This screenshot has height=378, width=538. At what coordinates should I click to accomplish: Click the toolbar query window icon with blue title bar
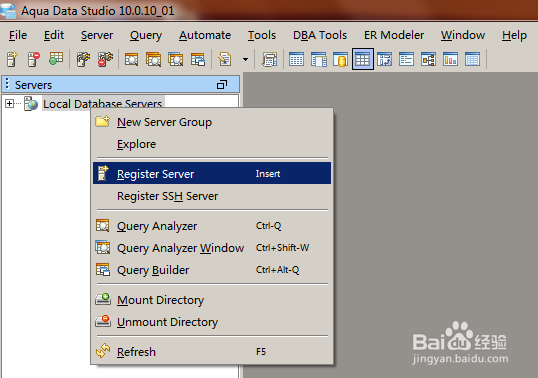(175, 59)
